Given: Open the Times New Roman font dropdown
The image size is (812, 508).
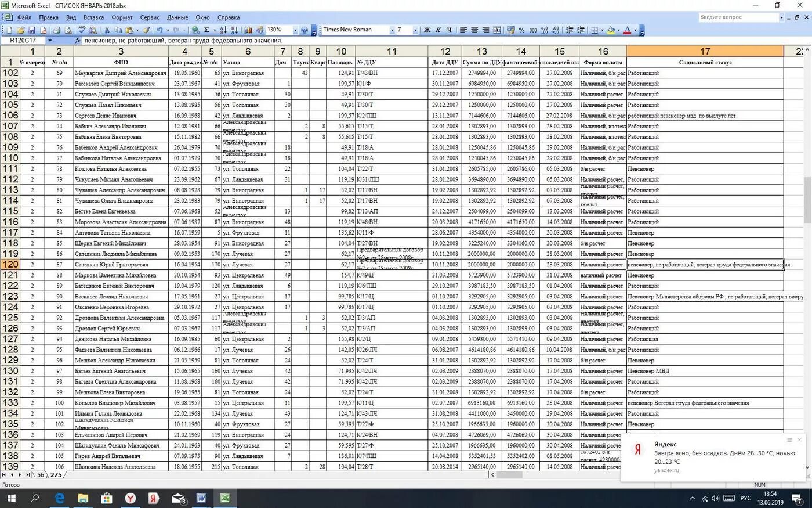Looking at the screenshot, I should tap(391, 30).
